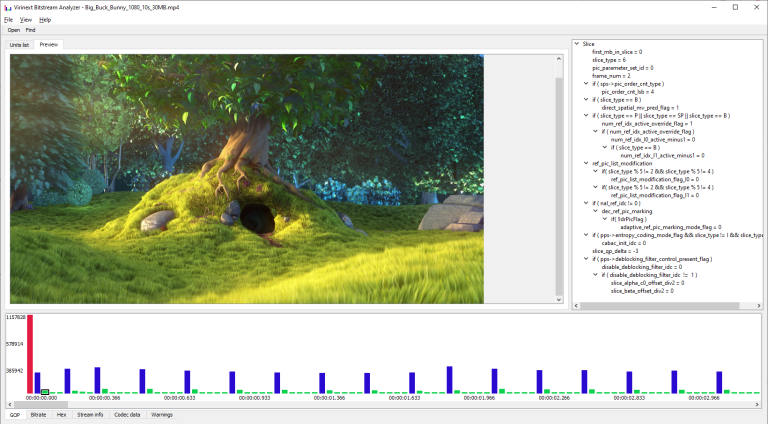The width and height of the screenshot is (768, 424).
Task: Select the frame_num = 2 row
Action: click(x=611, y=76)
